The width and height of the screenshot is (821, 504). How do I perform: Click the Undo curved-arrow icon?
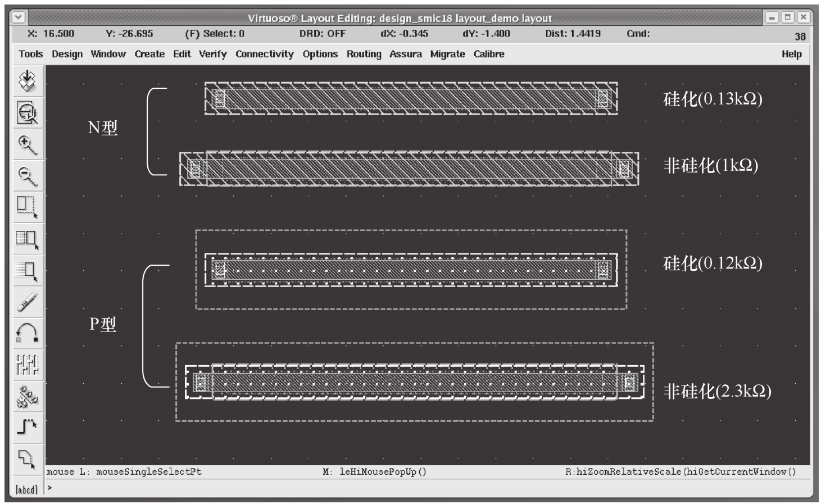tap(27, 333)
